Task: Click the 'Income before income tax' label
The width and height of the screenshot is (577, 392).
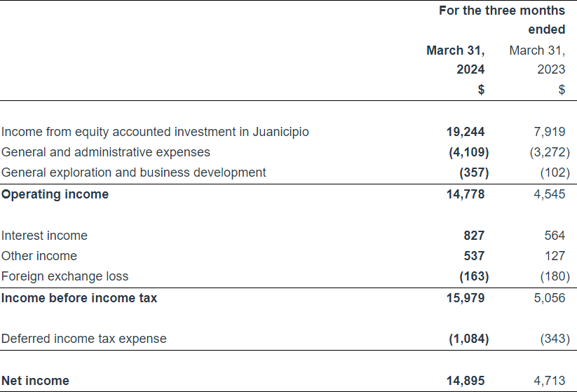Action: [x=79, y=298]
